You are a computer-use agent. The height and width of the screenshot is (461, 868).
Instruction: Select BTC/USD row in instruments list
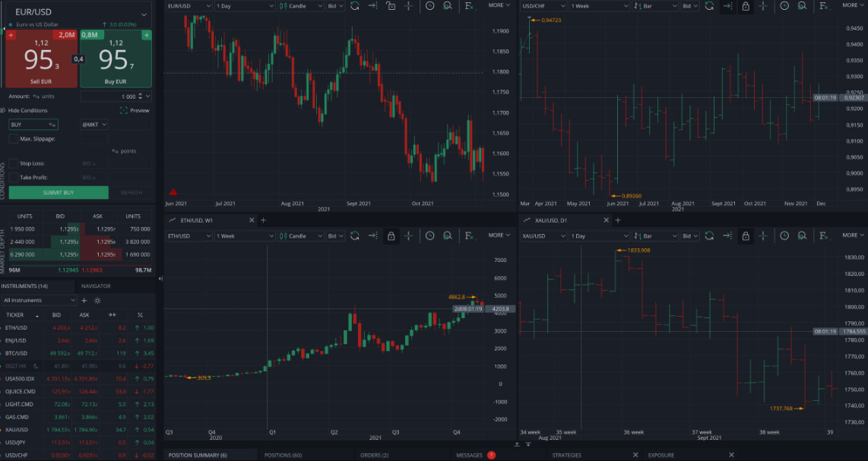78,353
